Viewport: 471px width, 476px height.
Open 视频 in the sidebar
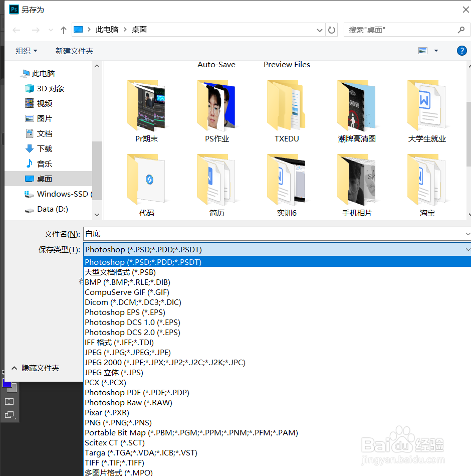(39, 103)
